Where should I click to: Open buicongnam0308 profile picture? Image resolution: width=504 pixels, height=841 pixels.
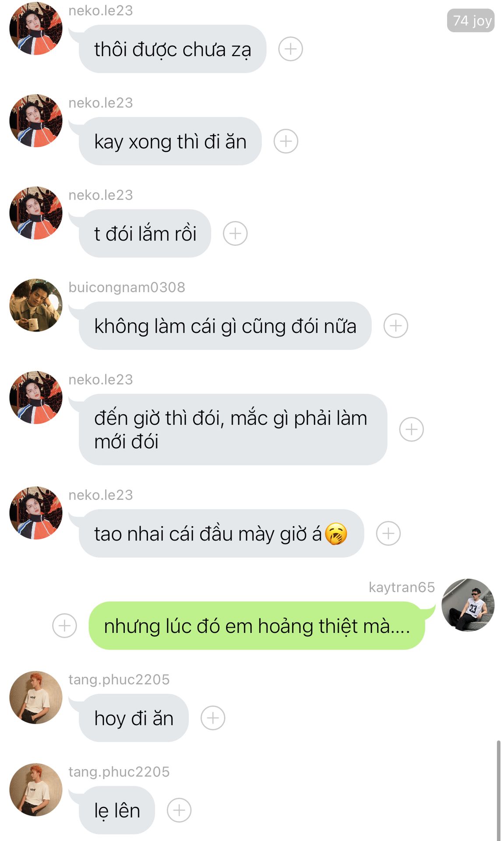[36, 305]
